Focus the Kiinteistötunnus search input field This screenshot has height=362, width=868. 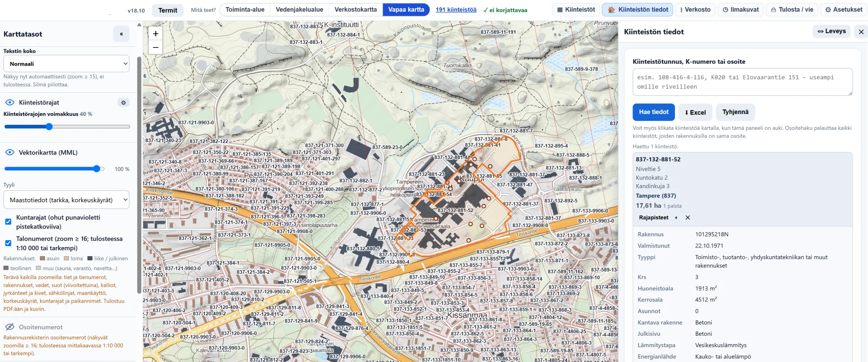pos(742,82)
